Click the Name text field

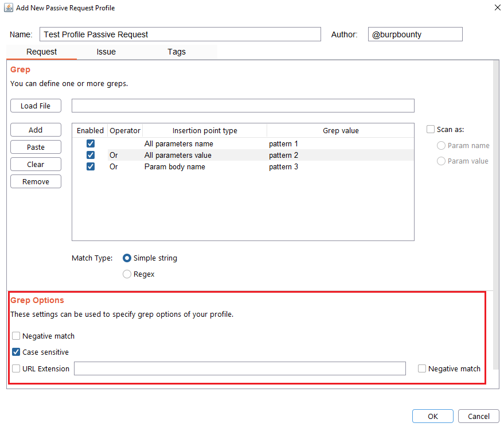pyautogui.click(x=180, y=34)
